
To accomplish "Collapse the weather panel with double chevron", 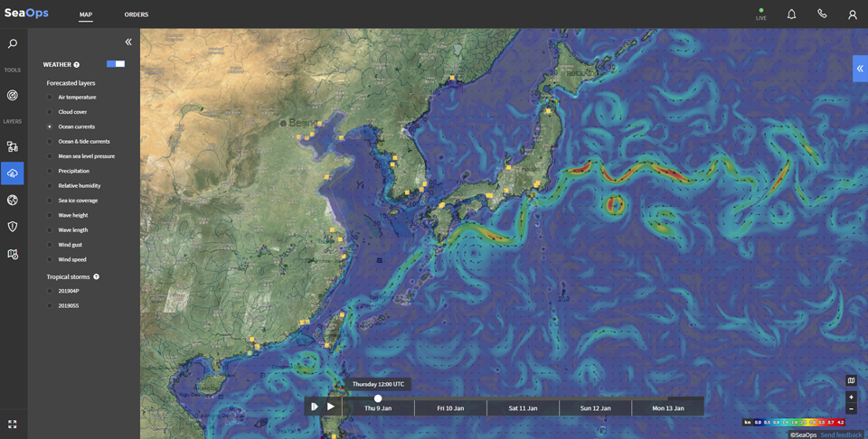I will point(128,42).
